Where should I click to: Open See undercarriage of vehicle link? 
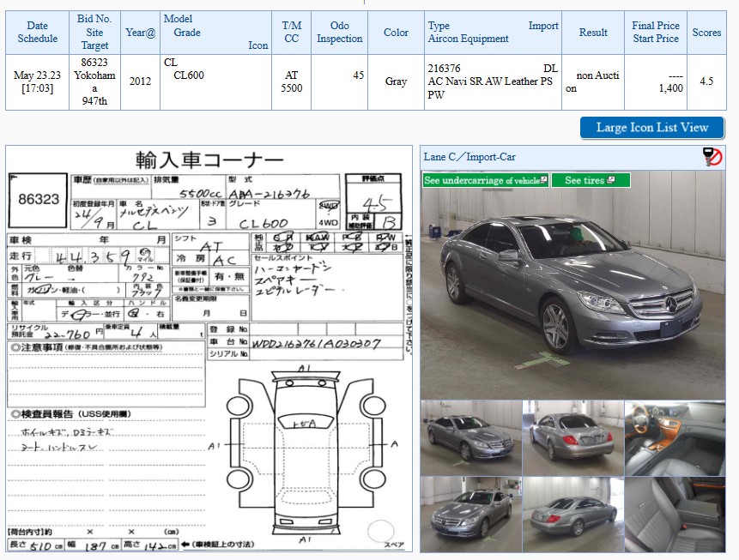(x=486, y=180)
